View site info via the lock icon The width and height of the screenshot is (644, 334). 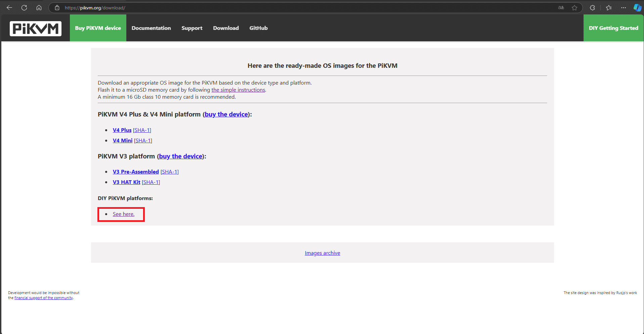57,8
